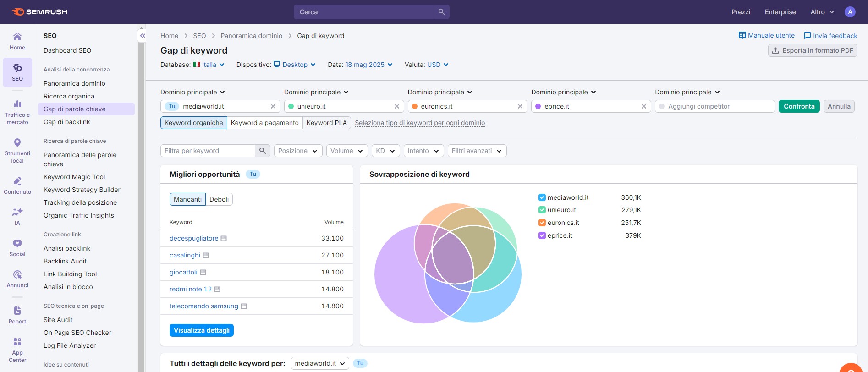Select Keyword organiche tab
868x372 pixels.
193,123
